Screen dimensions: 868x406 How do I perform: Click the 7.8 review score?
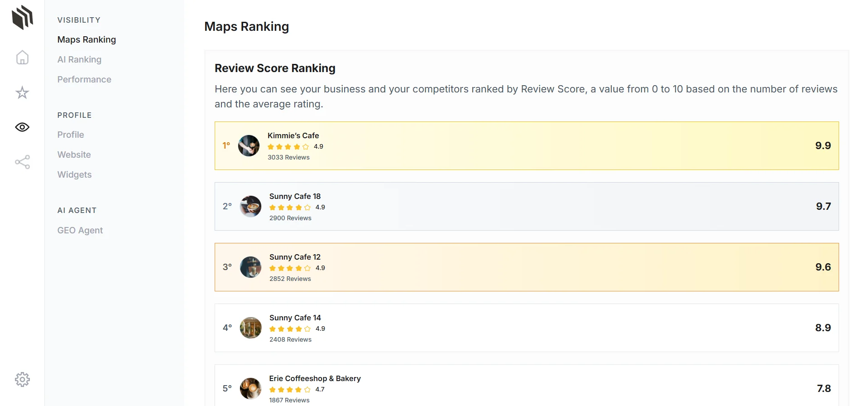point(824,388)
